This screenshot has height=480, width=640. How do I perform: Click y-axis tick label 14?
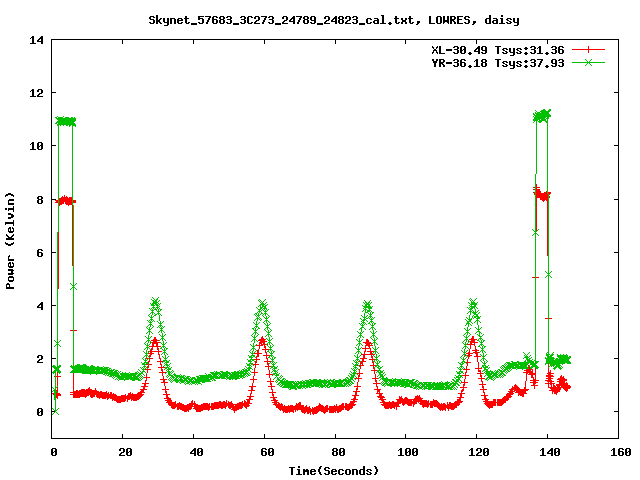coord(36,40)
